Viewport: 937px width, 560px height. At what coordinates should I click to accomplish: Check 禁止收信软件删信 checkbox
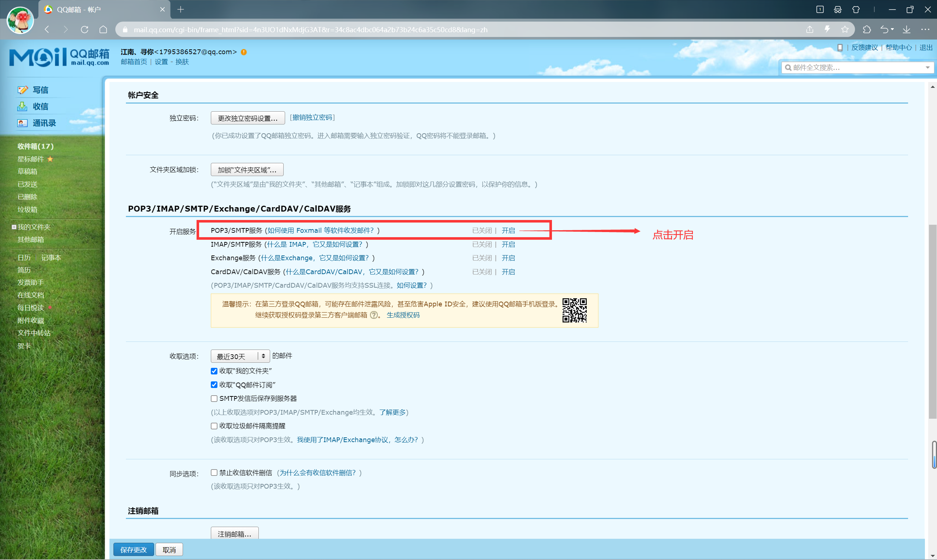point(214,473)
